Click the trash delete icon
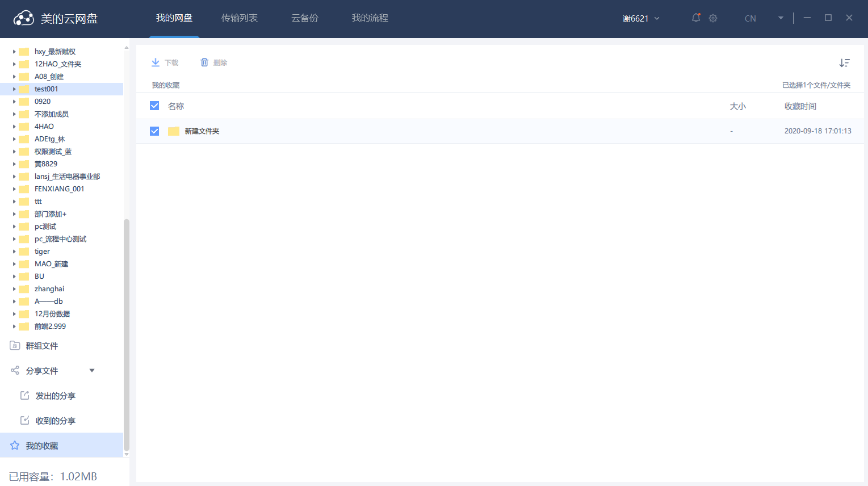The height and width of the screenshot is (486, 868). coord(204,62)
